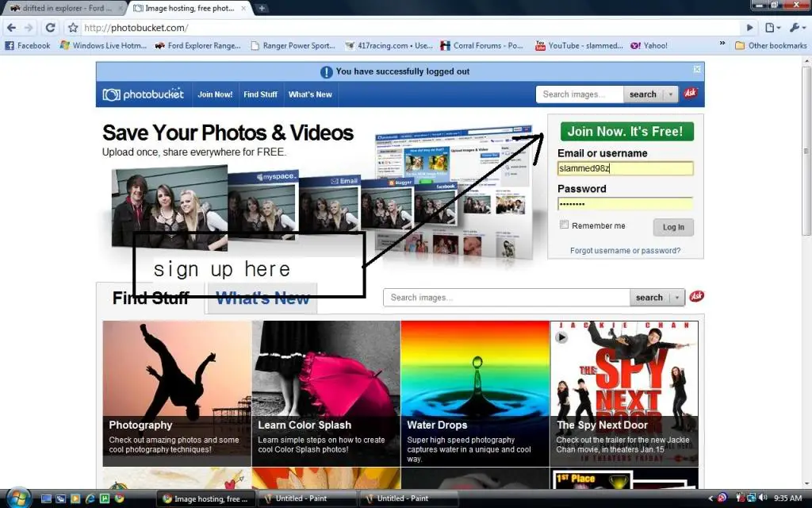
Task: Launch Chrome from the quick launch
Action: click(x=119, y=498)
